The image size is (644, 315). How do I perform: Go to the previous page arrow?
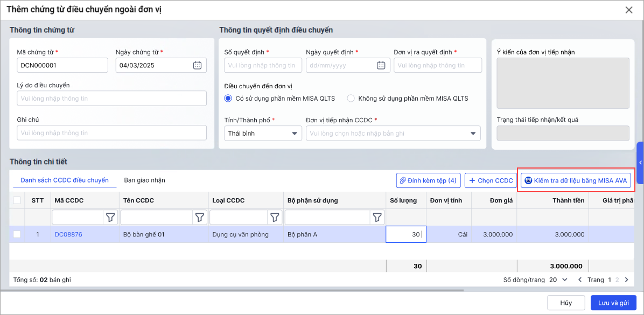click(x=580, y=280)
